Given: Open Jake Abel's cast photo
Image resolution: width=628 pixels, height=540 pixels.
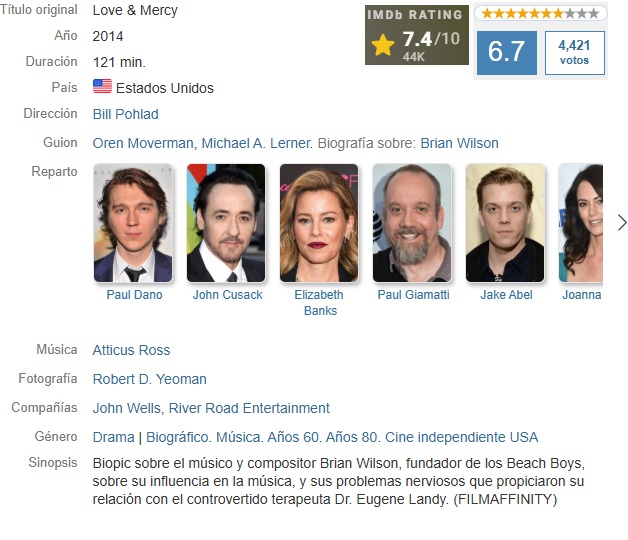Looking at the screenshot, I should [x=505, y=223].
